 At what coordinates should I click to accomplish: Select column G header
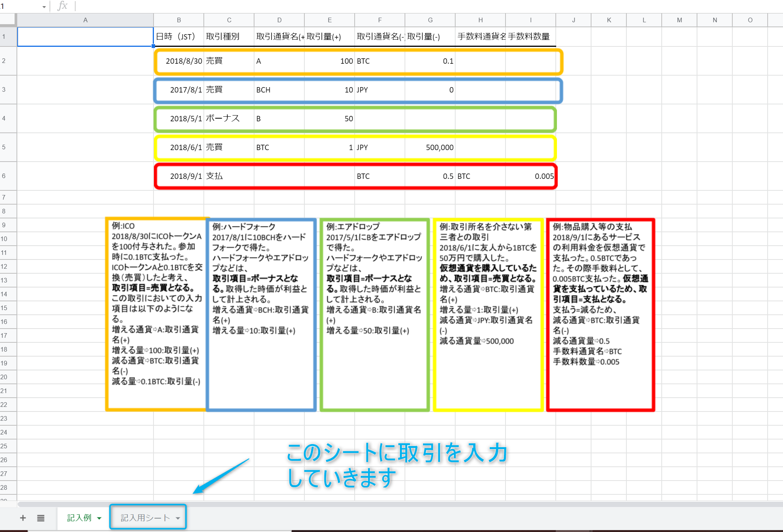click(x=430, y=20)
